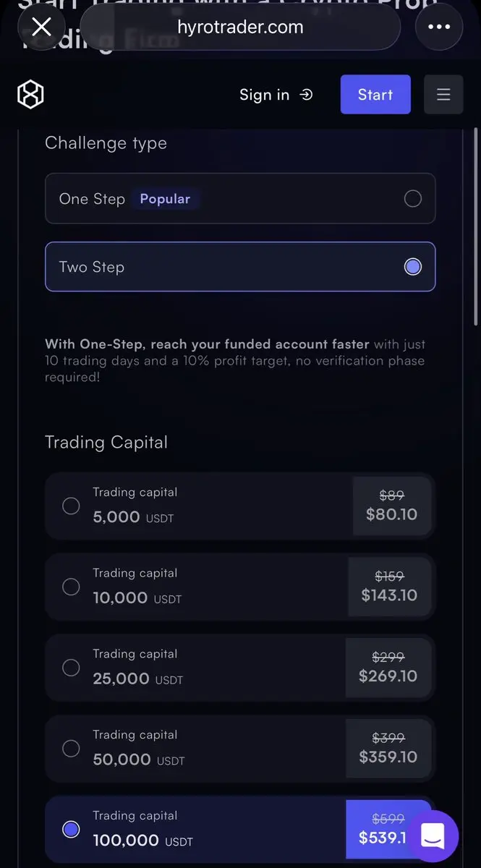The image size is (481, 868).
Task: Select the Two Step challenge radio
Action: point(413,267)
